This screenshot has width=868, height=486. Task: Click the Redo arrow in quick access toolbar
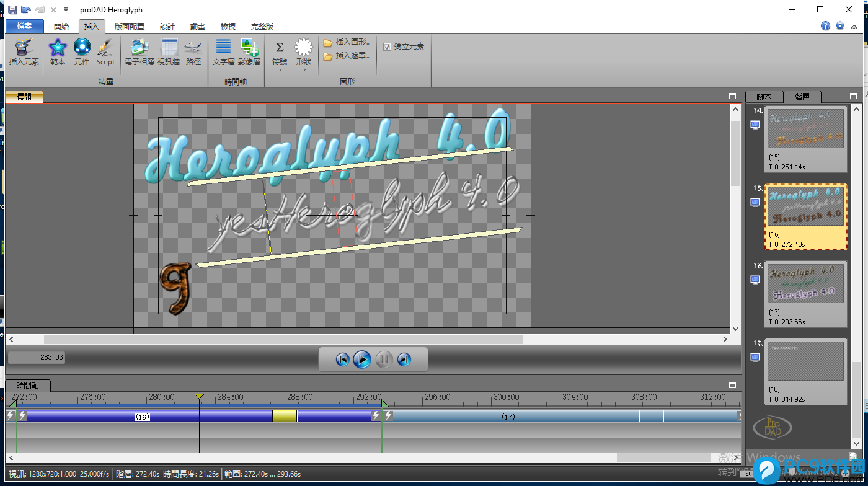click(40, 10)
